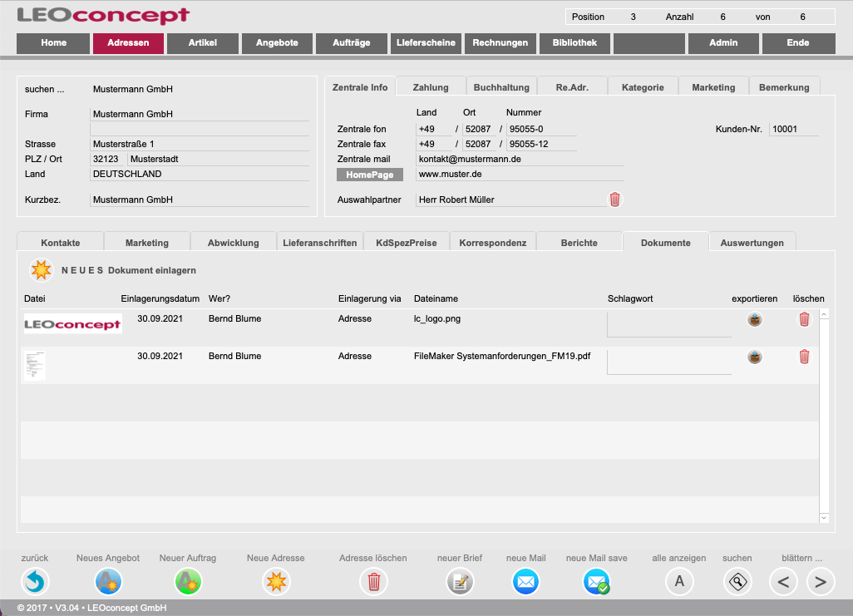Click the neue Mail save icon
Screen dimensions: 853x616
[597, 582]
